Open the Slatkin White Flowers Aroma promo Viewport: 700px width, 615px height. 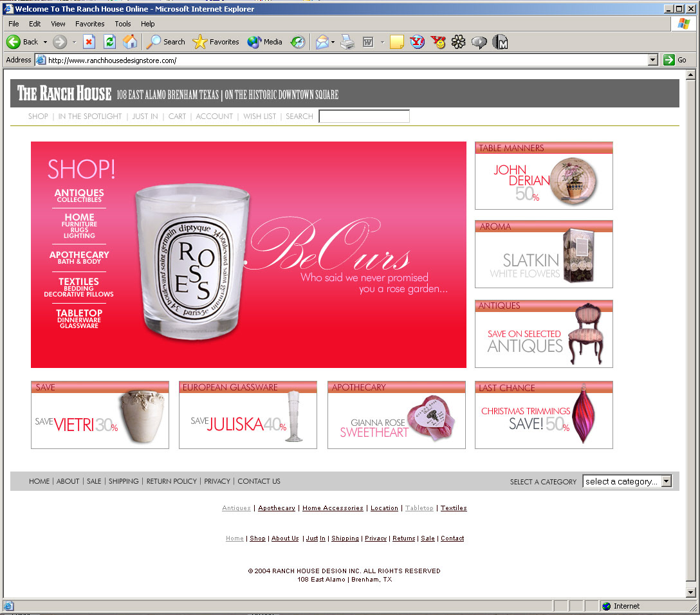tap(544, 254)
